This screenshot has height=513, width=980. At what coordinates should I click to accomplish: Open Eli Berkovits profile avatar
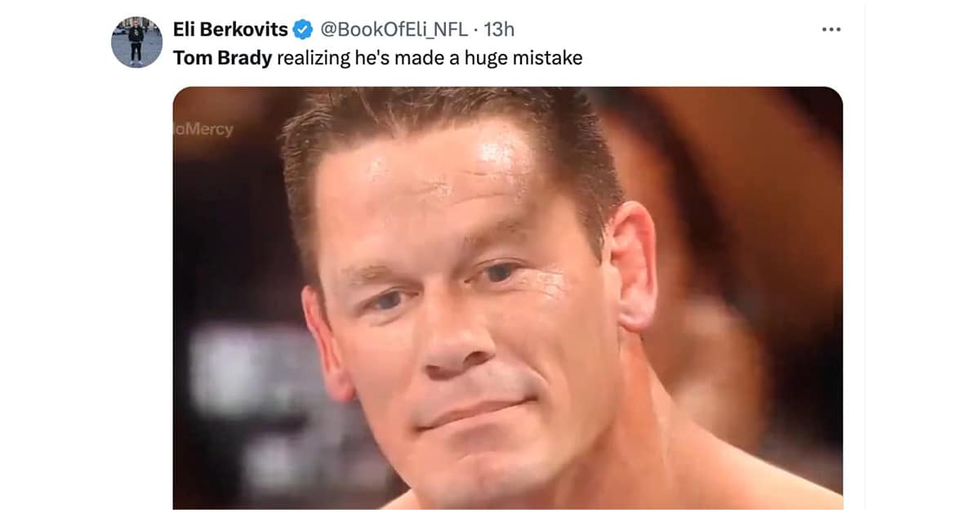click(136, 42)
